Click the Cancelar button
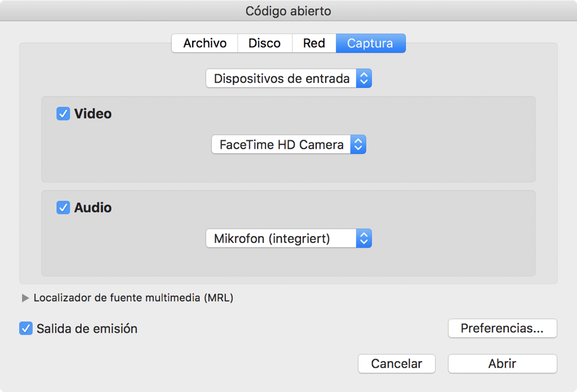This screenshot has width=577, height=392. tap(396, 364)
